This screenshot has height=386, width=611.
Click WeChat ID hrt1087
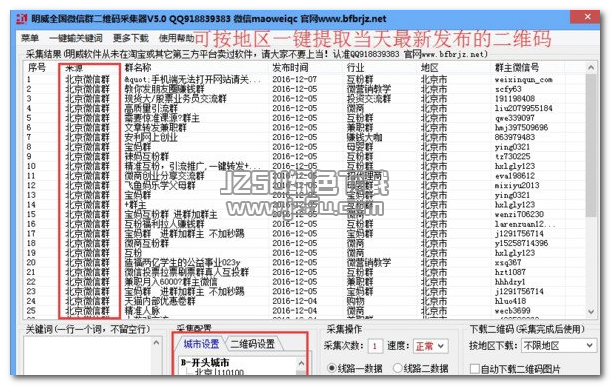pos(510,272)
